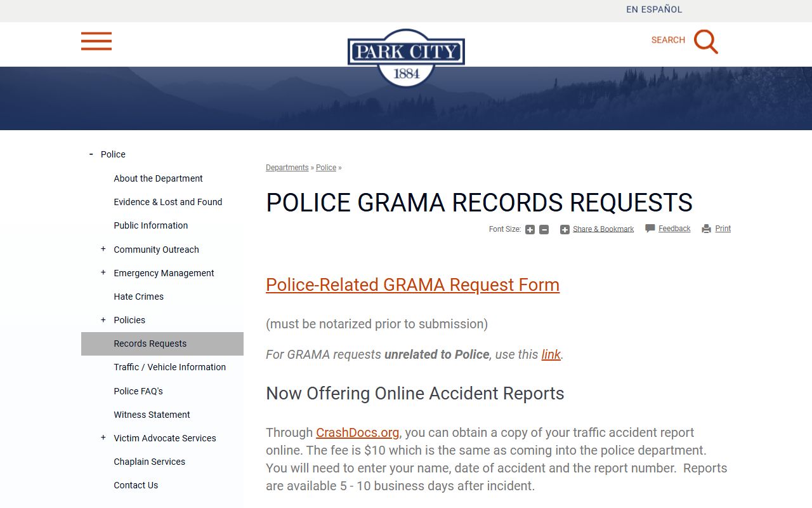This screenshot has height=508, width=812.
Task: Click the 'Font Size:' label
Action: tap(505, 229)
